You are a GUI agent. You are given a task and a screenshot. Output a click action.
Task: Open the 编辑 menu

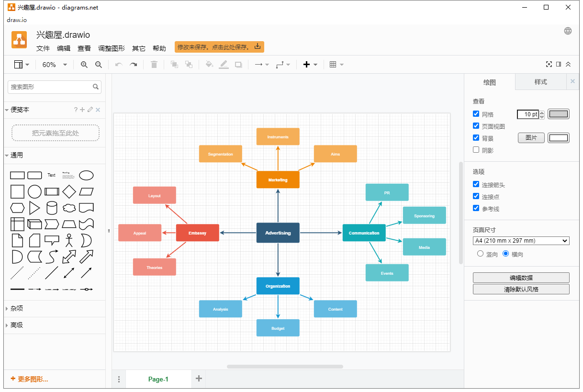coord(64,48)
